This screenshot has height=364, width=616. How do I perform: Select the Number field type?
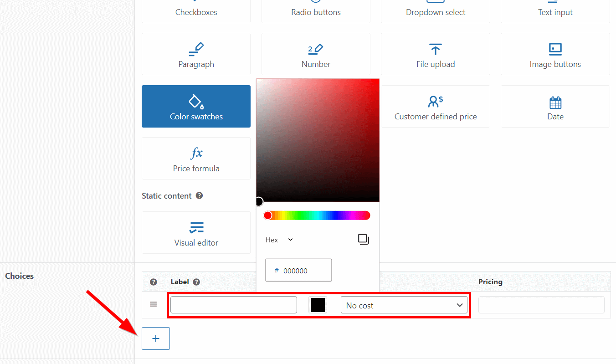[x=315, y=54]
